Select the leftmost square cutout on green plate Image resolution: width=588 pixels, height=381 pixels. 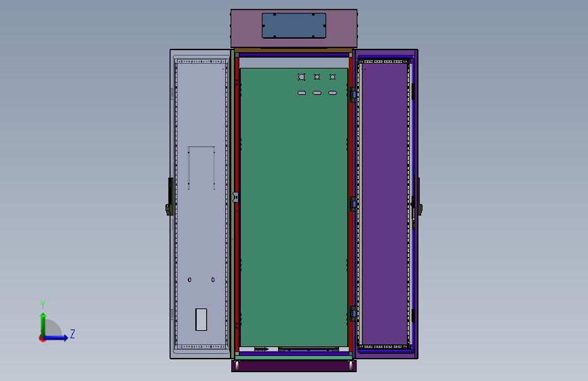(302, 77)
